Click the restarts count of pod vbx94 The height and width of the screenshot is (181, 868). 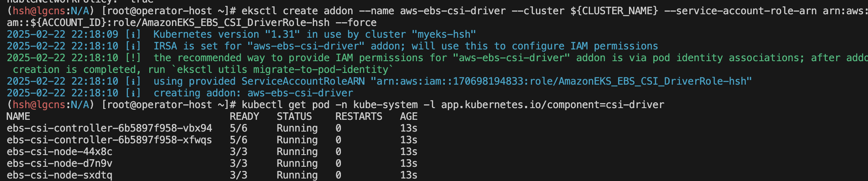point(338,128)
